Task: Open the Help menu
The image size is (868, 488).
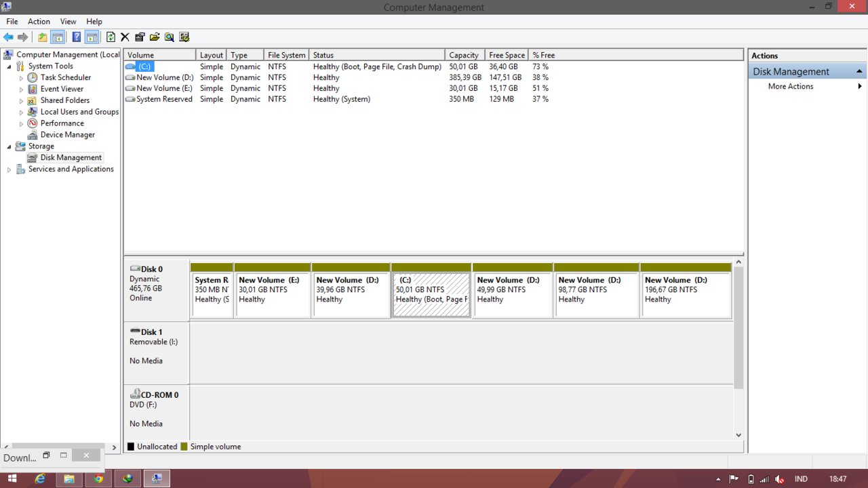Action: click(94, 22)
